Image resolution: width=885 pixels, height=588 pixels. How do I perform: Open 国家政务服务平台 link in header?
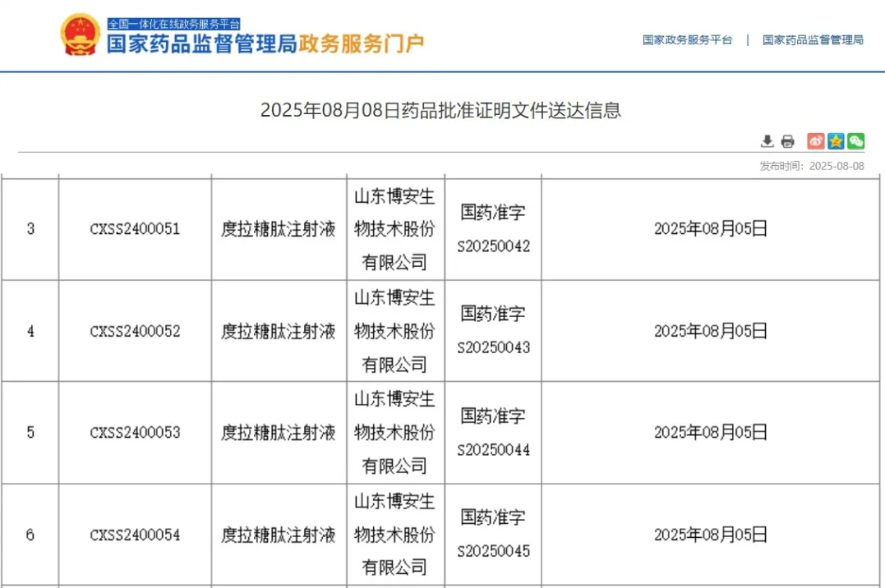(x=687, y=39)
